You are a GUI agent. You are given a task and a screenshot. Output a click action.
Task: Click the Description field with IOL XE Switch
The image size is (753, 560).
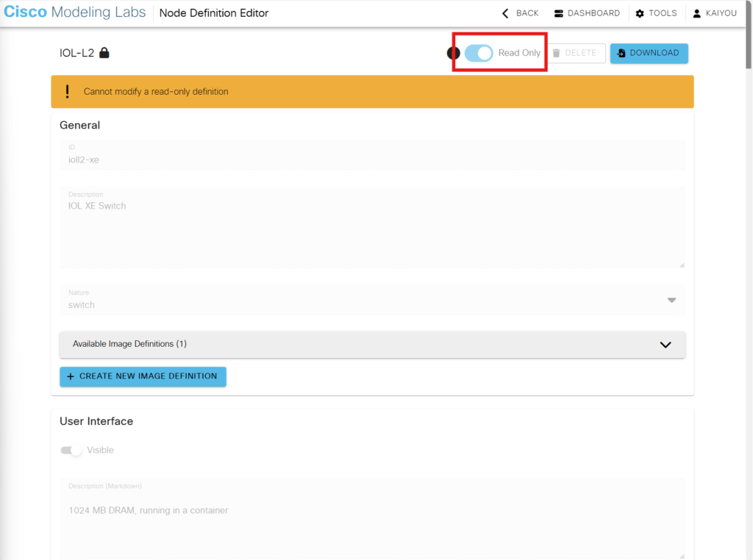[372, 228]
